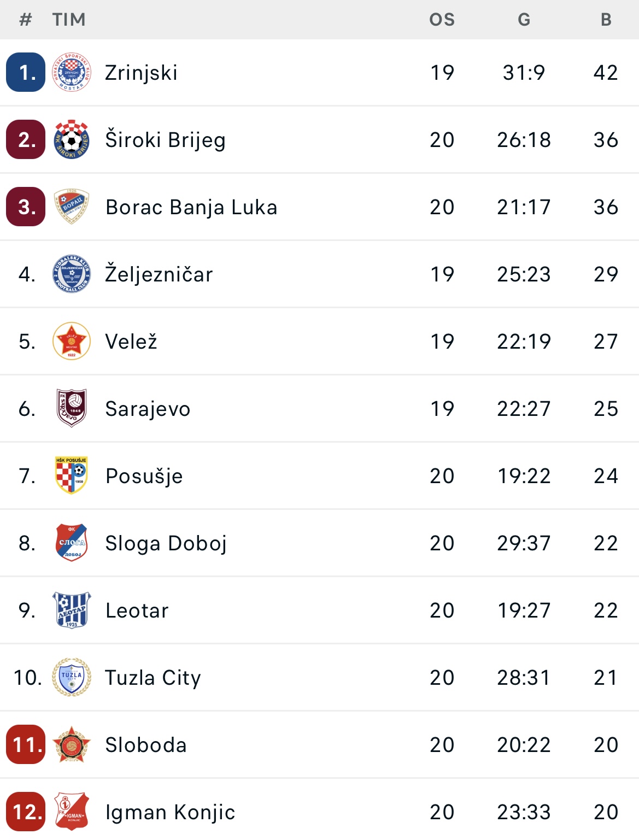The width and height of the screenshot is (639, 840).
Task: Click the Zrinjski club crest
Action: [72, 72]
